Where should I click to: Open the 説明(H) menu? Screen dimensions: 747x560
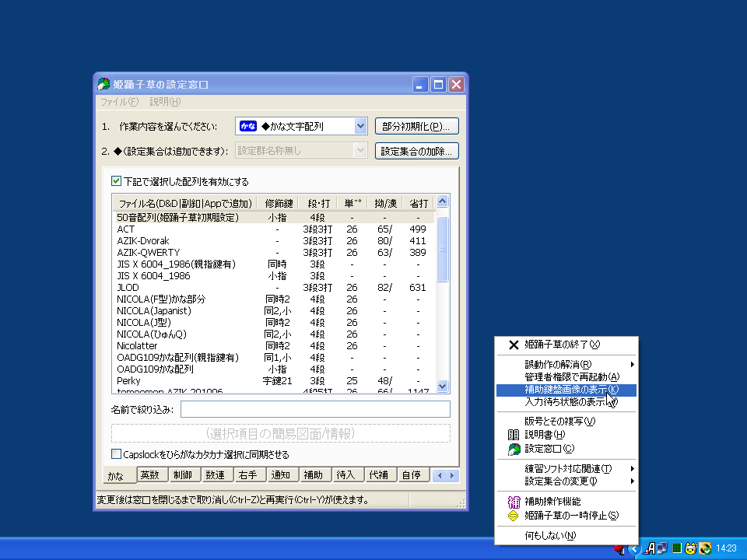coord(165,101)
